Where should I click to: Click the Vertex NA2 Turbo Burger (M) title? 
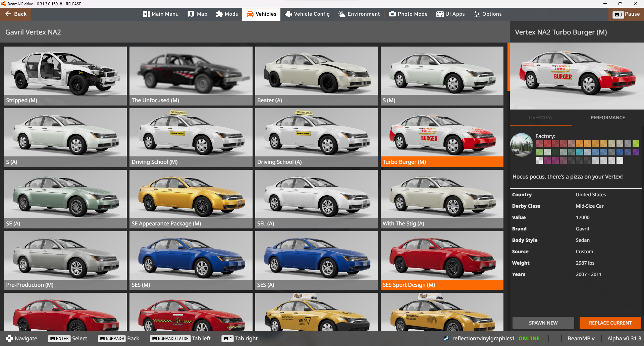[561, 32]
